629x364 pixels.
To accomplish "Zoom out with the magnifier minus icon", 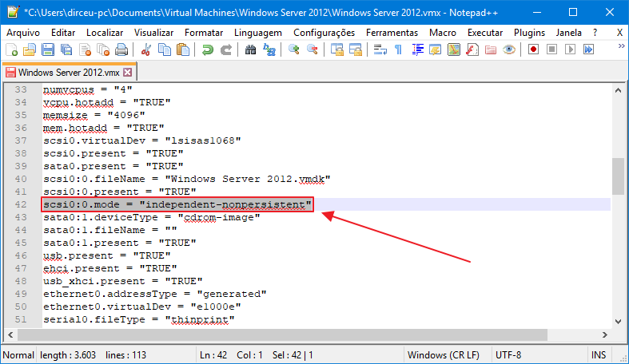I will tap(312, 50).
